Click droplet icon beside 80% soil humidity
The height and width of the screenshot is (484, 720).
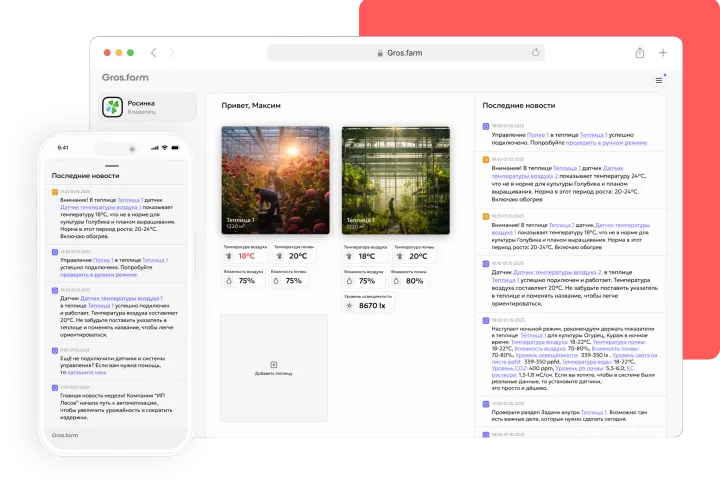click(x=396, y=281)
